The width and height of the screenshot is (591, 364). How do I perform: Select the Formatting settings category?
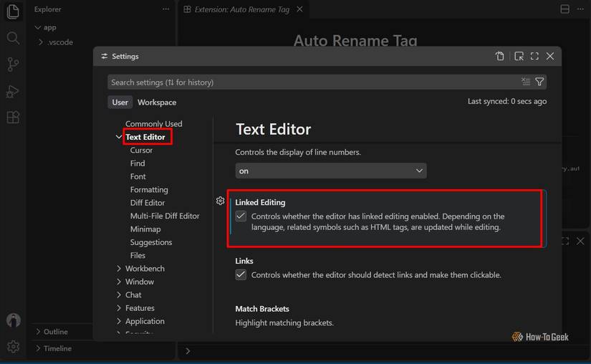(x=149, y=190)
